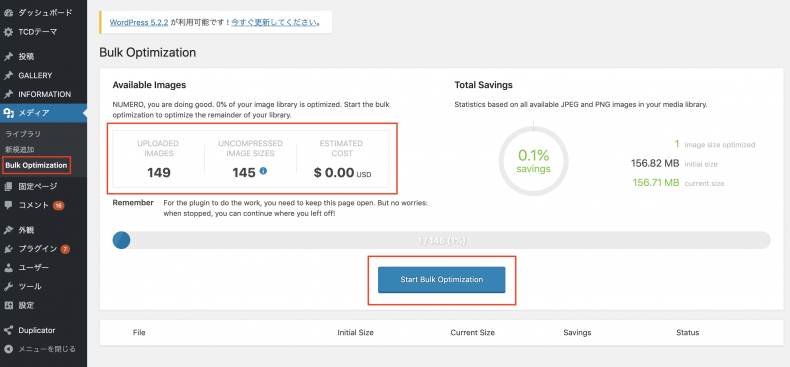The height and width of the screenshot is (367, 790).
Task: Click the comment bubble icon
Action: coord(8,205)
